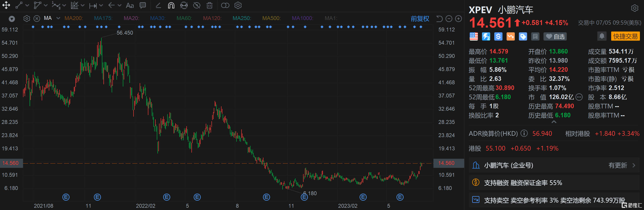Viewport: 644px width, 210px height.
Task: Click the MA20 legend label
Action: pos(131,18)
